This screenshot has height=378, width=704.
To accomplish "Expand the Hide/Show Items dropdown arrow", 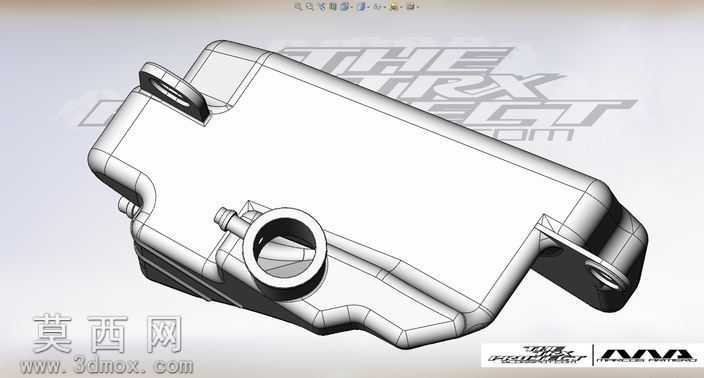I will [x=385, y=7].
